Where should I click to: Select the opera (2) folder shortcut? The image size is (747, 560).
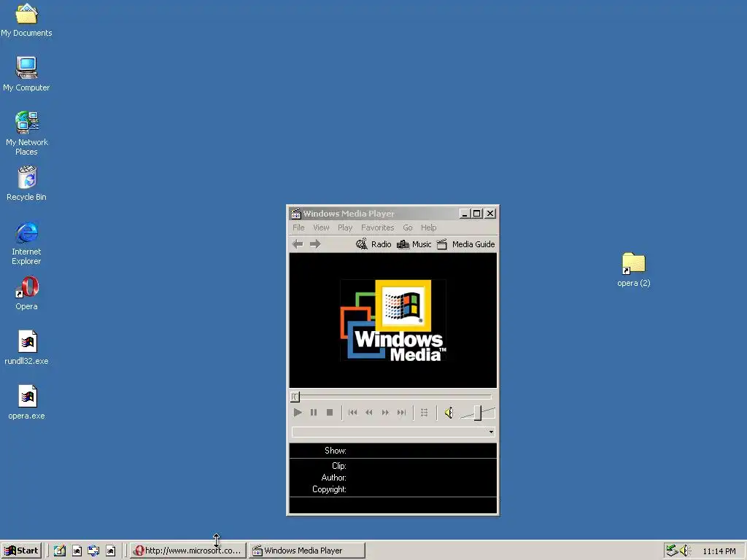[x=634, y=270]
